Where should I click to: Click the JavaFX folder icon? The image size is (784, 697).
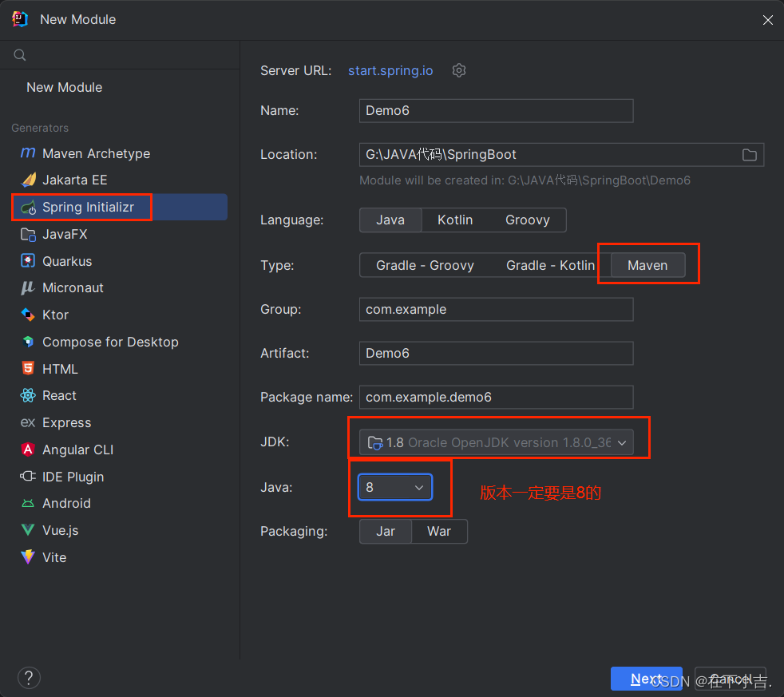pos(28,234)
